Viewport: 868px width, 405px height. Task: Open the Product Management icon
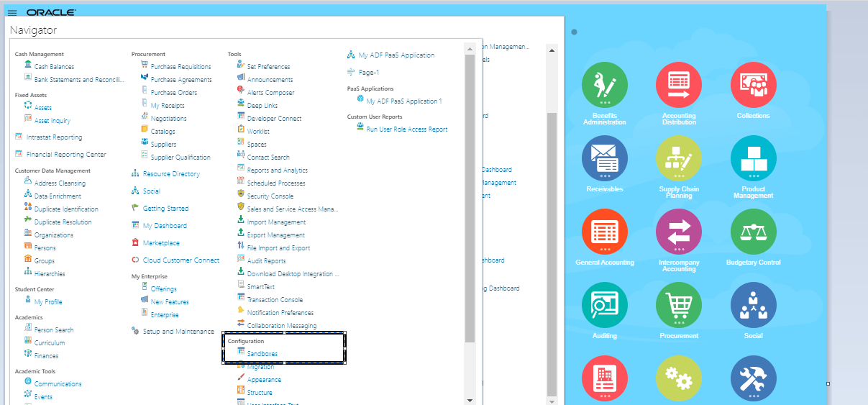click(753, 158)
